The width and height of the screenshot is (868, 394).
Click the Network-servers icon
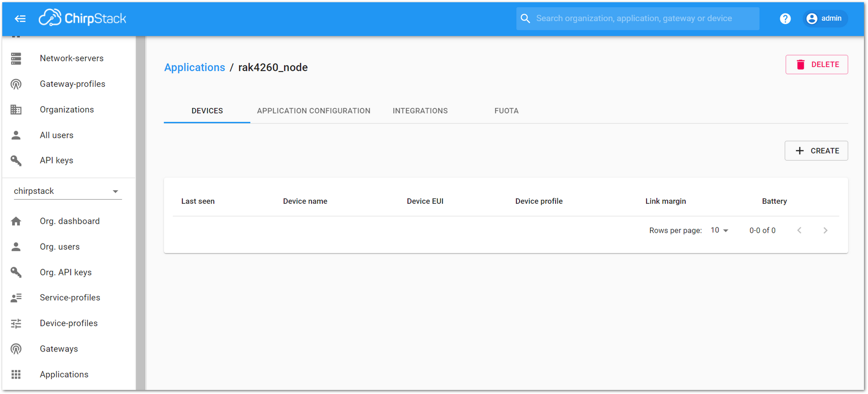click(x=16, y=58)
